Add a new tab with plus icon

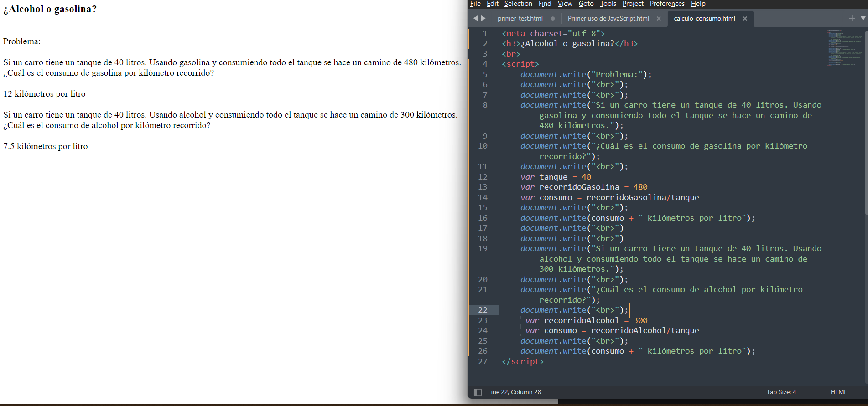(x=852, y=18)
